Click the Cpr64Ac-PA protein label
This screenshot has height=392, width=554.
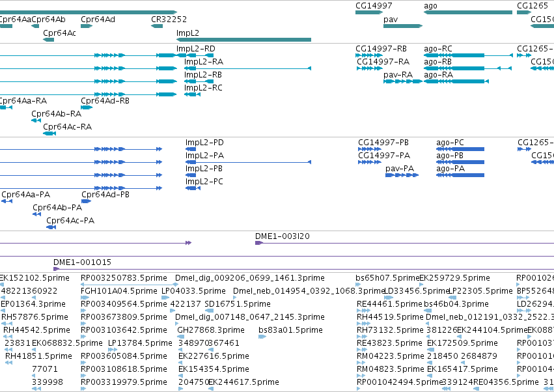(70, 221)
